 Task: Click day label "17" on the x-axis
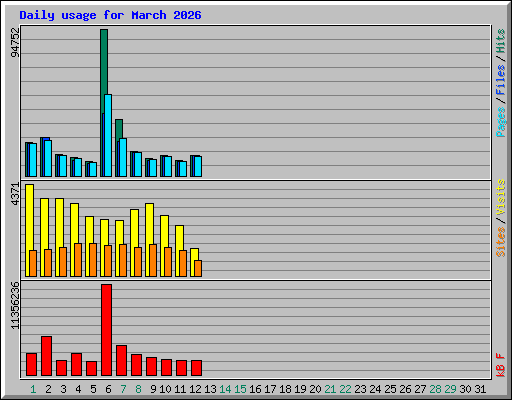point(270,389)
